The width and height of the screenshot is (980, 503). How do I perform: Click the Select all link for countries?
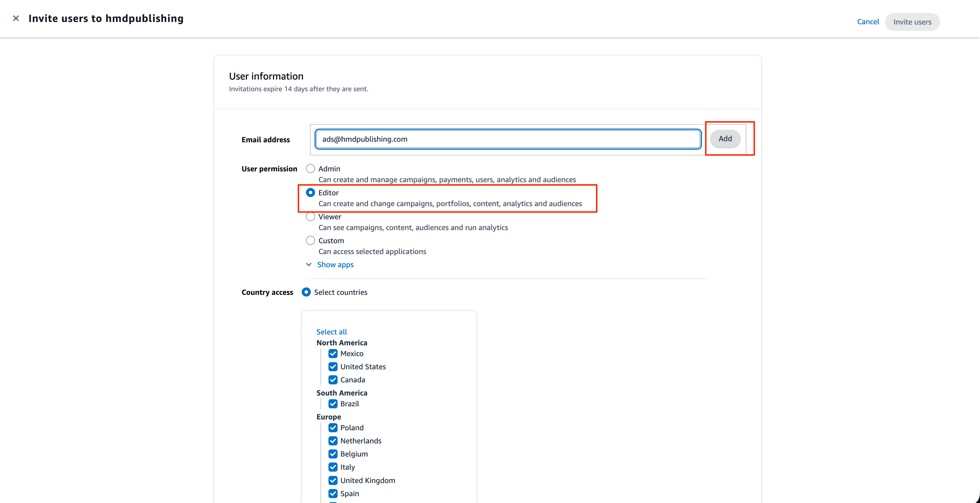point(331,331)
